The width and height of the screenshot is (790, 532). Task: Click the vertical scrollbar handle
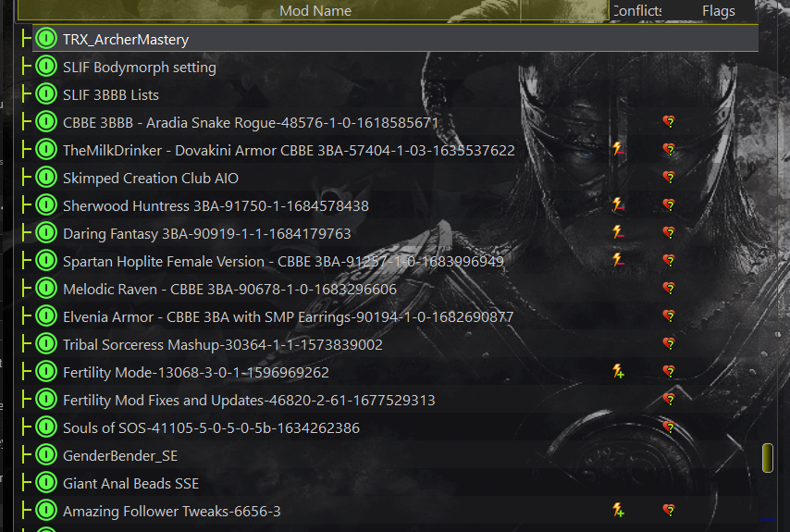[767, 458]
